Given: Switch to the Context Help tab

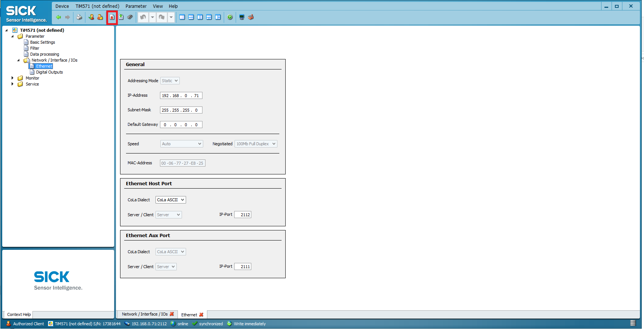Looking at the screenshot, I should (19, 314).
